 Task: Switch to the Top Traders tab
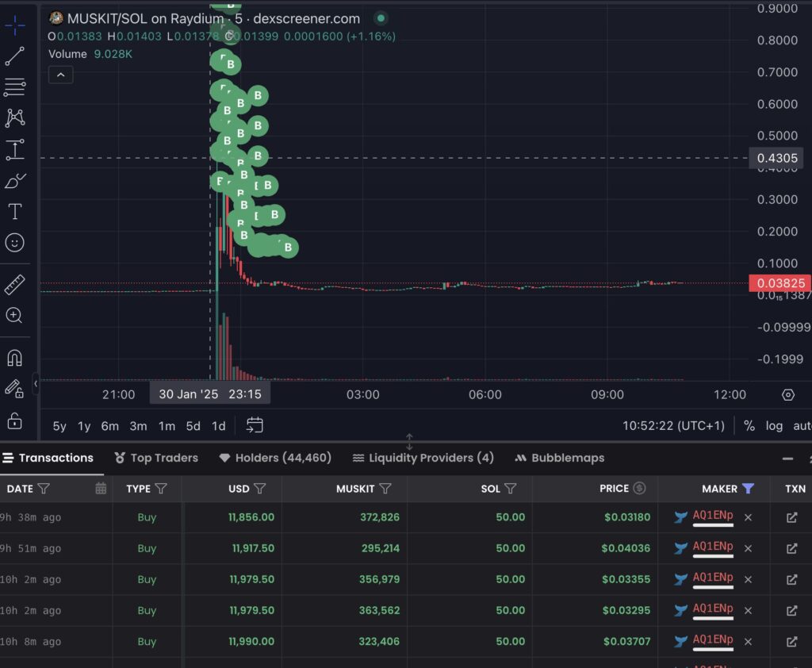coord(155,458)
